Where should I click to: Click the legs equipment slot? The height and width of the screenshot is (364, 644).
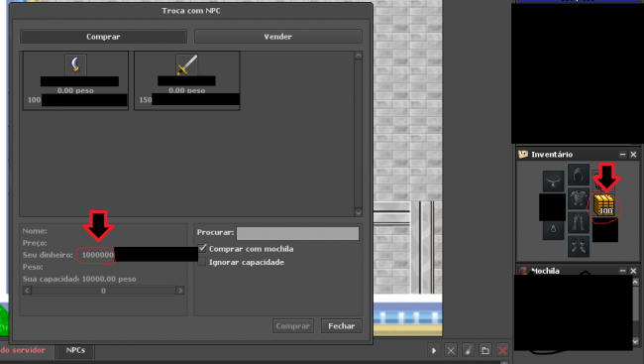point(579,222)
